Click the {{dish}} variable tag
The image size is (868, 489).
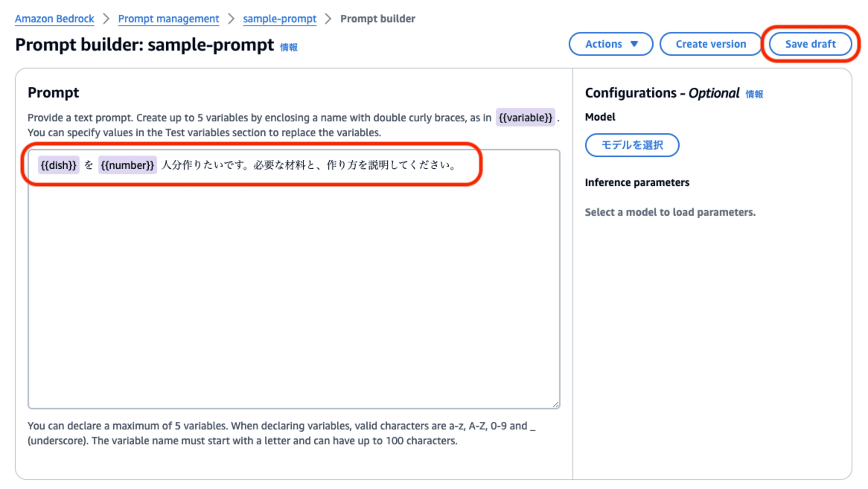click(x=57, y=165)
